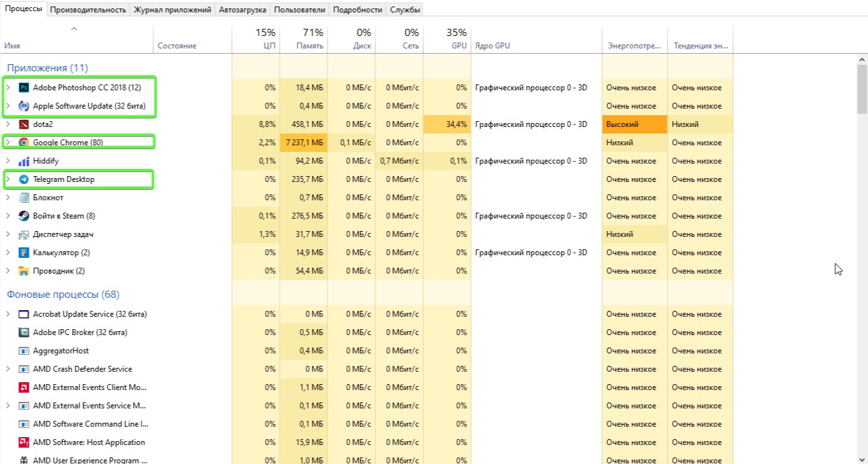The image size is (868, 464).
Task: Expand the Google Chrome process group
Action: coord(8,143)
